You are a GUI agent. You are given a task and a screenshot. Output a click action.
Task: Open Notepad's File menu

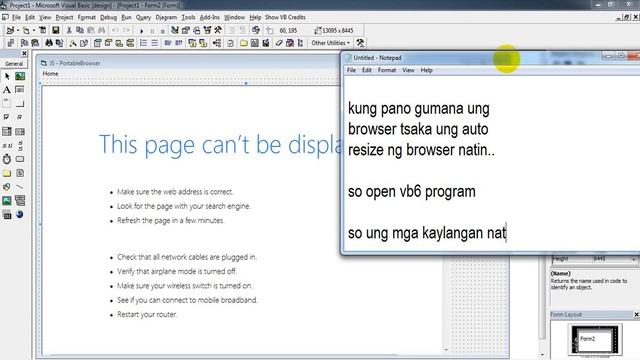point(351,70)
